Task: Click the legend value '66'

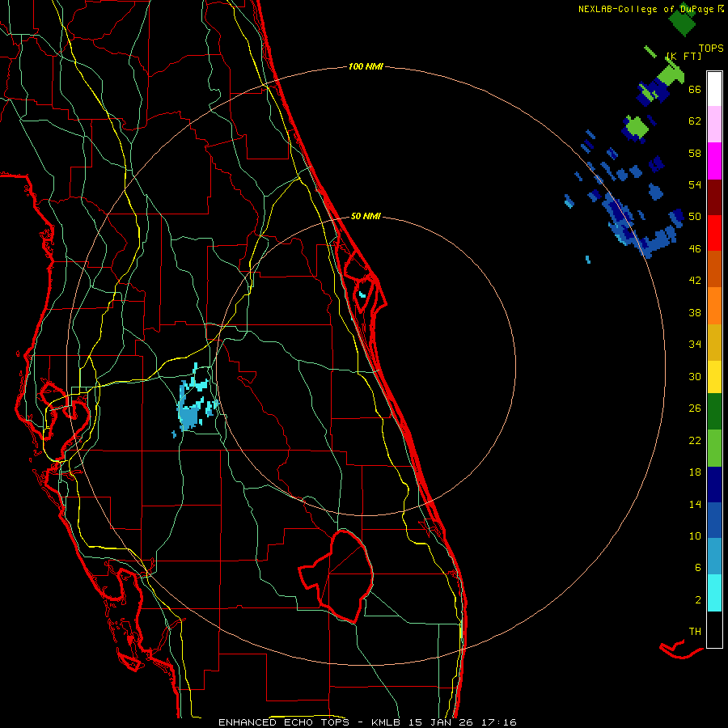Action: [695, 89]
